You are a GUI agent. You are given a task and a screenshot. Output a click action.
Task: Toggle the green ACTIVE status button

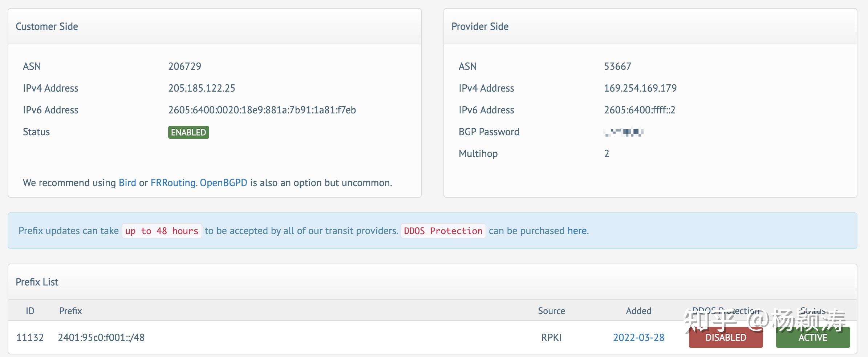click(813, 338)
